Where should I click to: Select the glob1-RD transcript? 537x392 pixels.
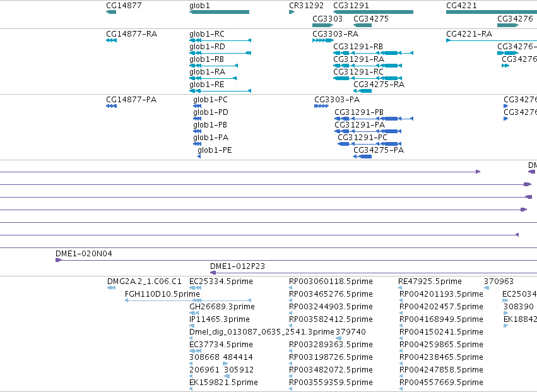pos(220,53)
